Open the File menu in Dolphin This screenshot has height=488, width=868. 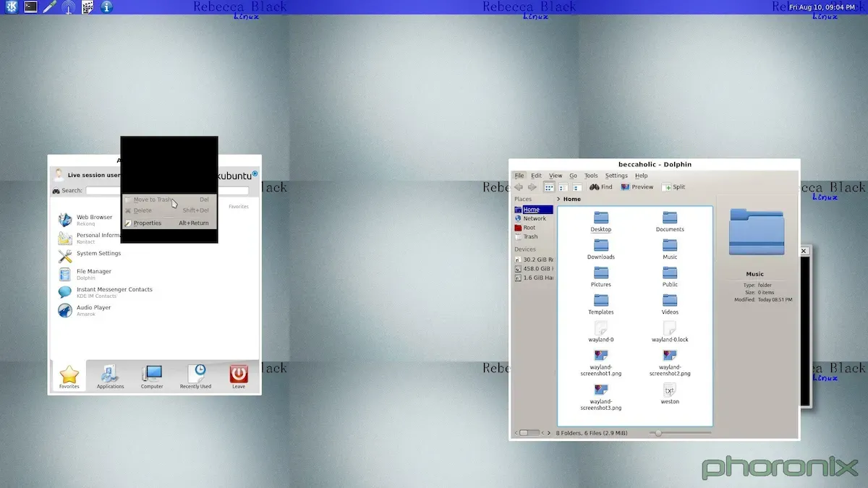519,176
